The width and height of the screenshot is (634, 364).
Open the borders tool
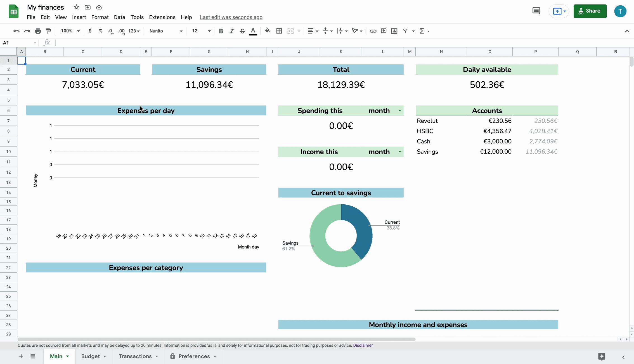[279, 31]
